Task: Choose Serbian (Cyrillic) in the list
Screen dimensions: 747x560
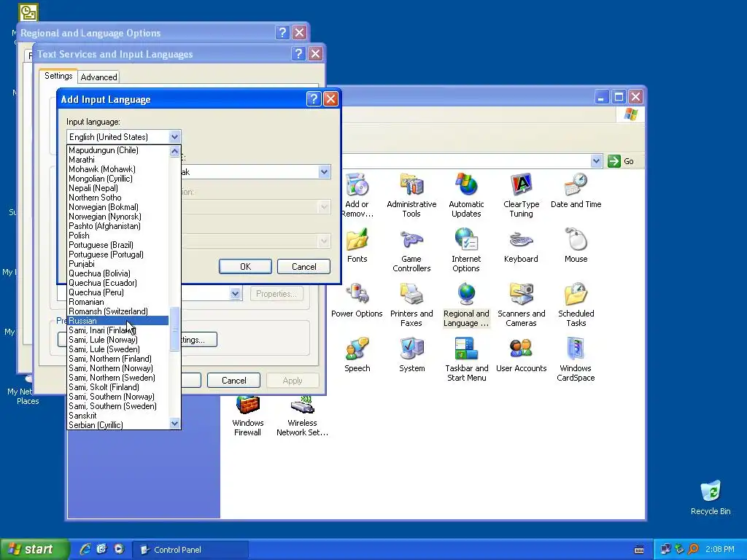Action: (x=118, y=425)
